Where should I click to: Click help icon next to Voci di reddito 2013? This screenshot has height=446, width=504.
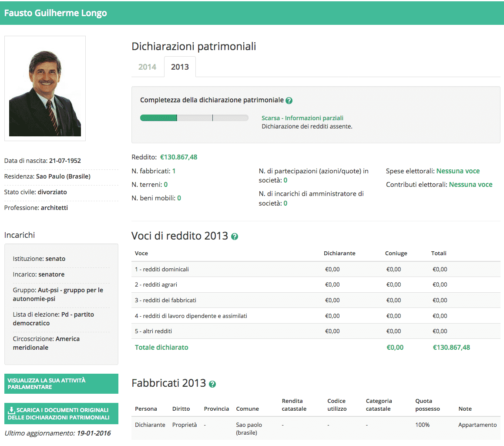pyautogui.click(x=235, y=237)
